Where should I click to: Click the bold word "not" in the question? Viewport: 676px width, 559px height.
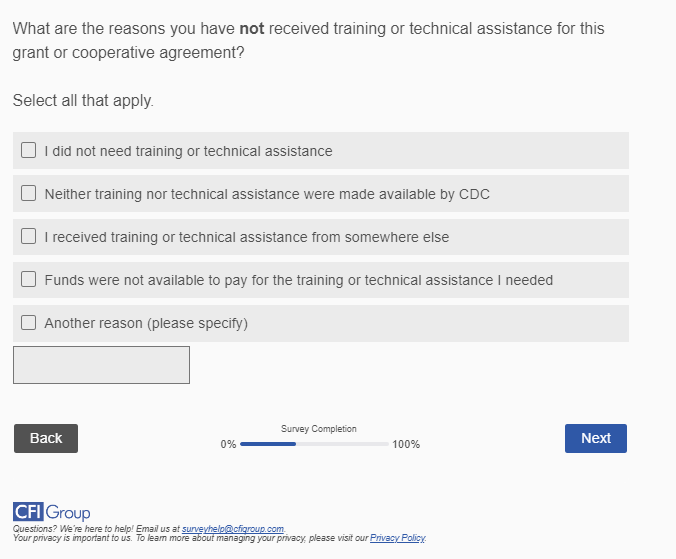coord(251,29)
